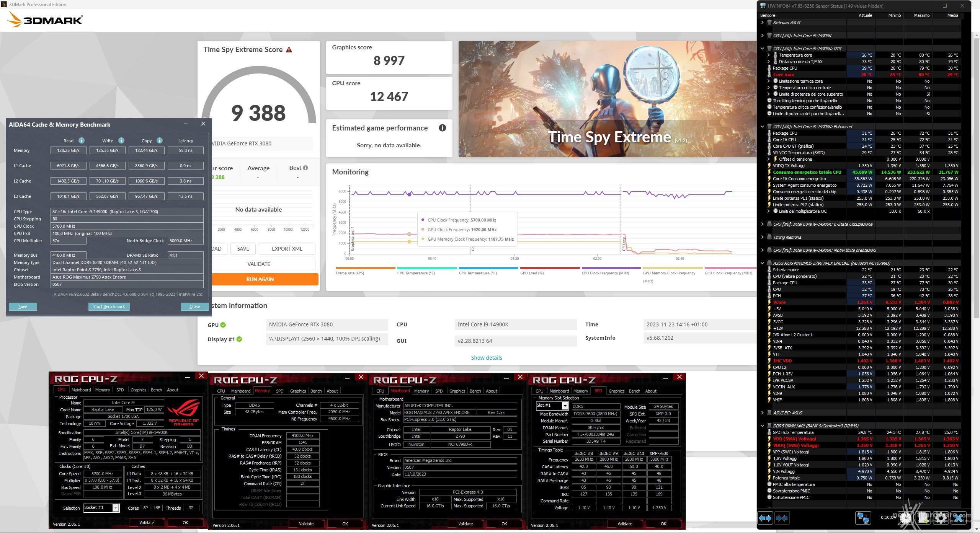Click the info icon beside Write in AIDA64

tap(121, 140)
